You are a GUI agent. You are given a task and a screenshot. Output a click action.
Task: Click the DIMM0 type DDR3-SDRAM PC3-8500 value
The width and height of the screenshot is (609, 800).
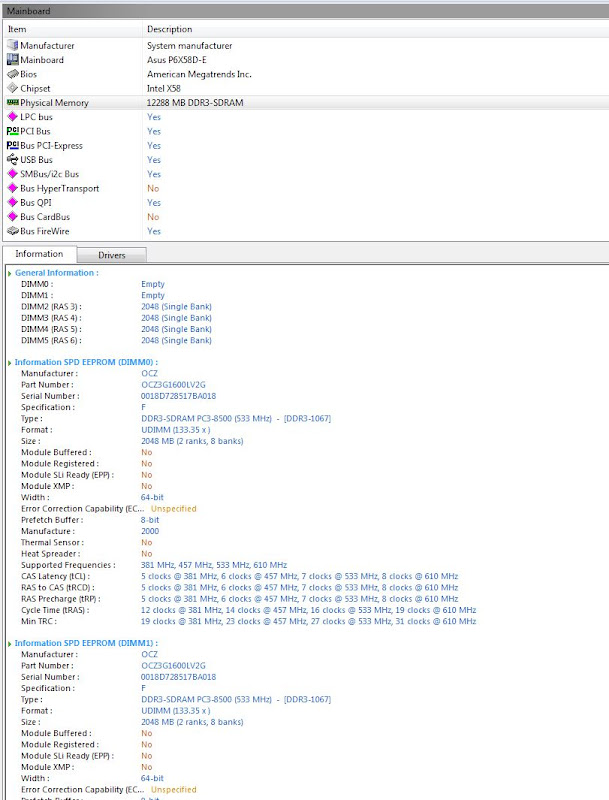[x=236, y=418]
